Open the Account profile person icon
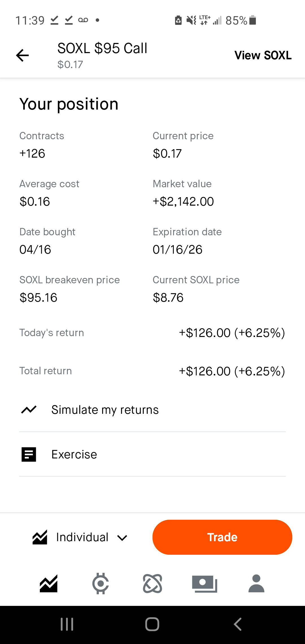The width and height of the screenshot is (305, 644). (x=256, y=584)
